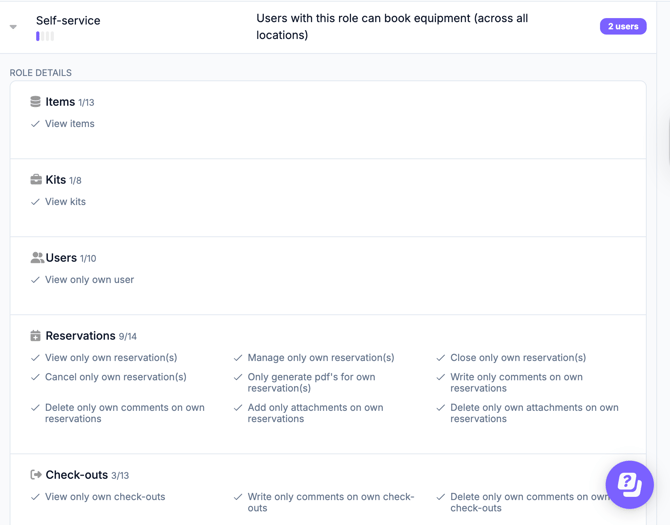Click checkmark for Manage only own reservation(s)
This screenshot has width=670, height=525.
pos(238,358)
